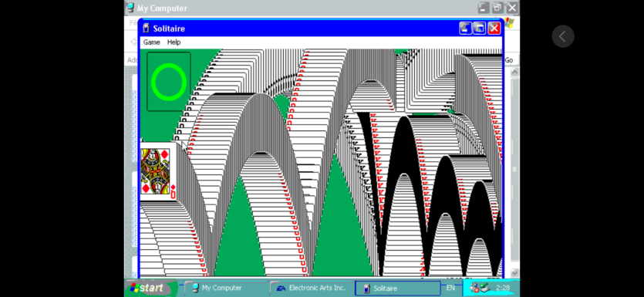Image resolution: width=644 pixels, height=297 pixels.
Task: Switch to My Computer taskbar button
Action: [x=226, y=288]
